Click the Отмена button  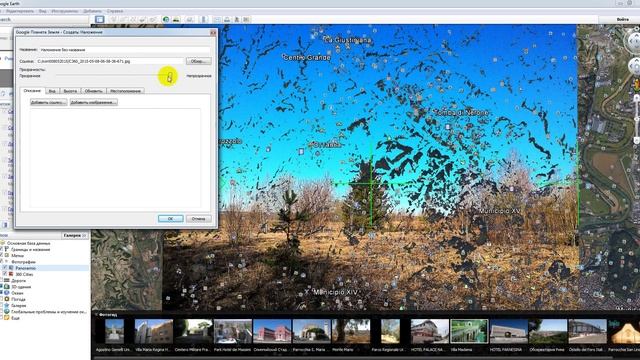[199, 219]
